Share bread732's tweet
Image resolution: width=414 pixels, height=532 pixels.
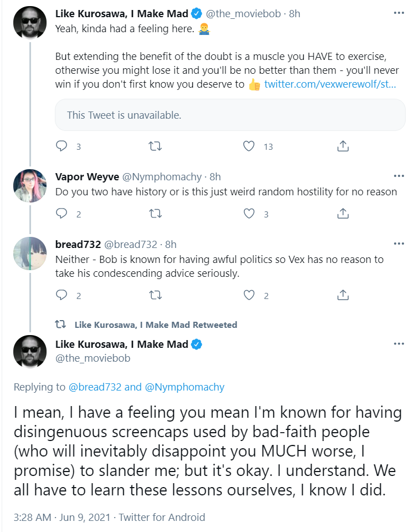pos(343,295)
